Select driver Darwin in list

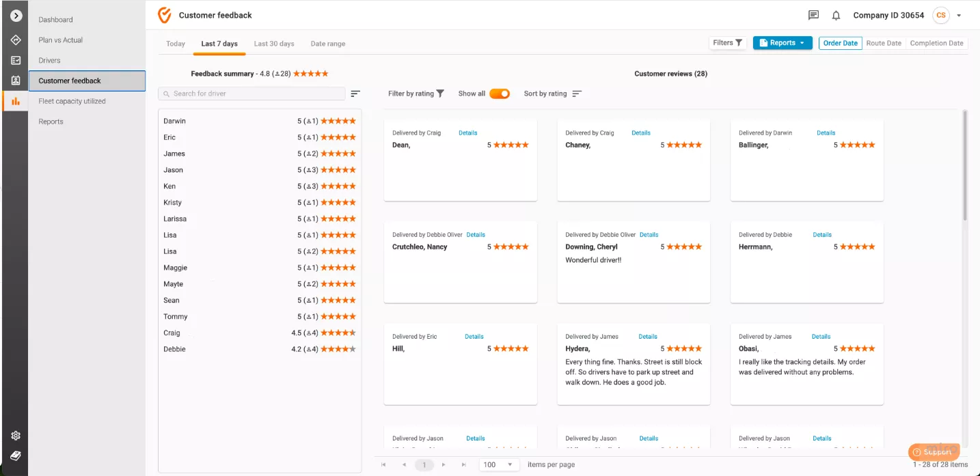click(260, 121)
